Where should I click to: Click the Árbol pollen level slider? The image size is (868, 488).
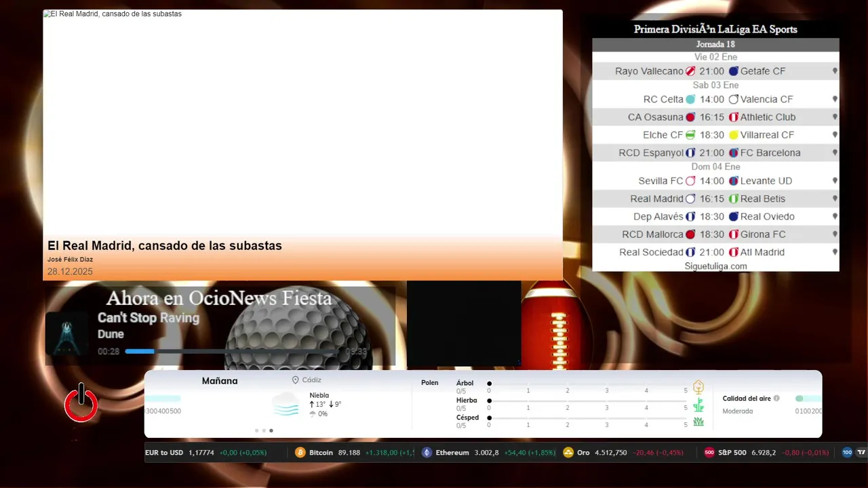[x=587, y=384]
